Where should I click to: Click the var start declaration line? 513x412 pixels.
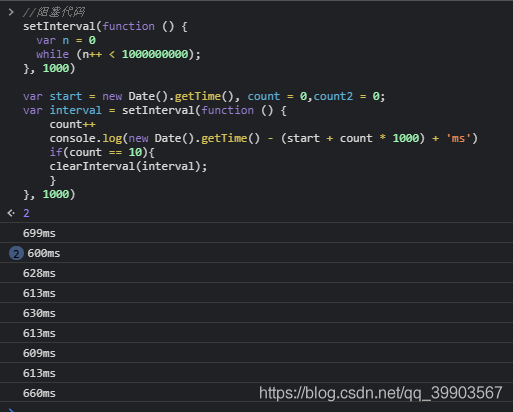204,96
